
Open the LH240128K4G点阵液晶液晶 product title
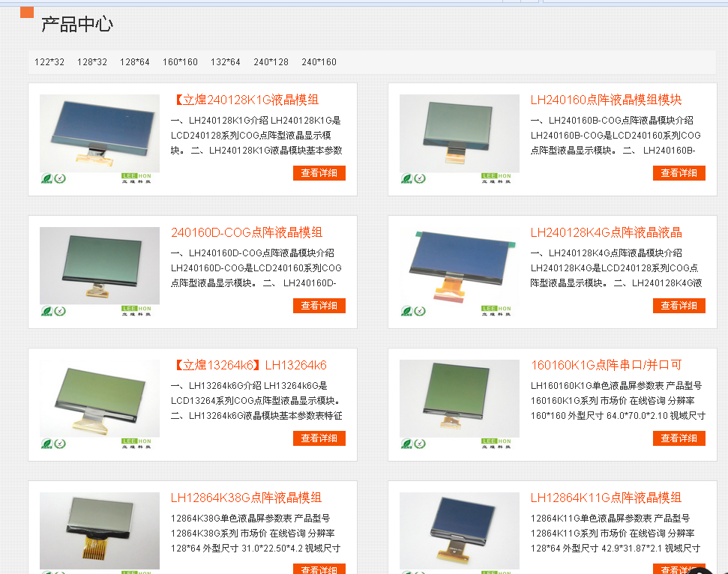[606, 233]
